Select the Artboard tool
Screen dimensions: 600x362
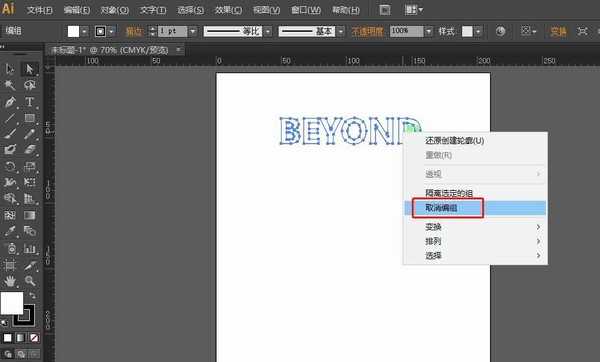[x=10, y=265]
